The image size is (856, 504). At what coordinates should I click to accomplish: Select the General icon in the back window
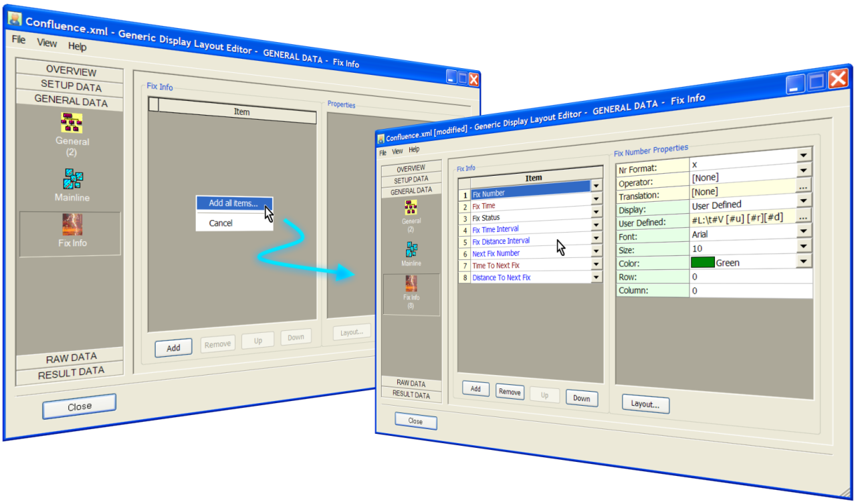pyautogui.click(x=72, y=123)
